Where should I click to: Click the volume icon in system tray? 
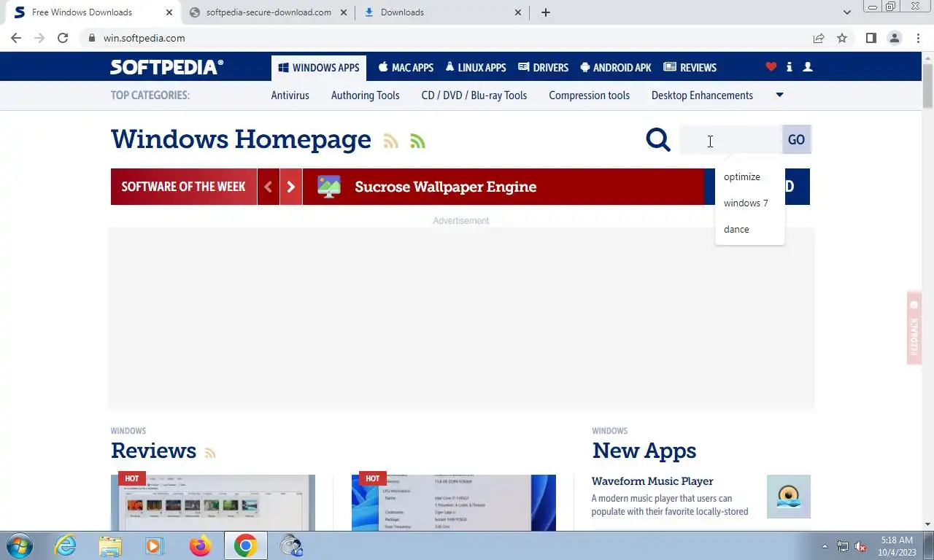pyautogui.click(x=861, y=546)
